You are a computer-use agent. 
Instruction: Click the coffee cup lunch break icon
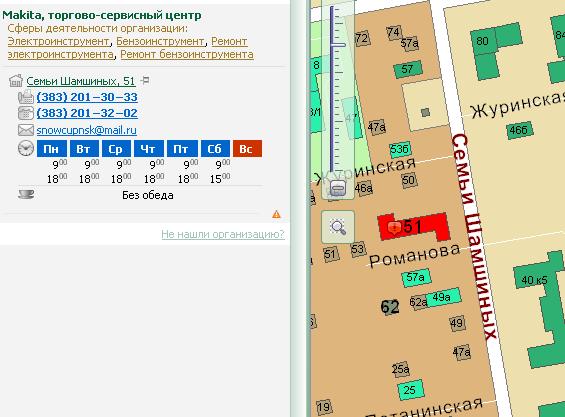26,194
